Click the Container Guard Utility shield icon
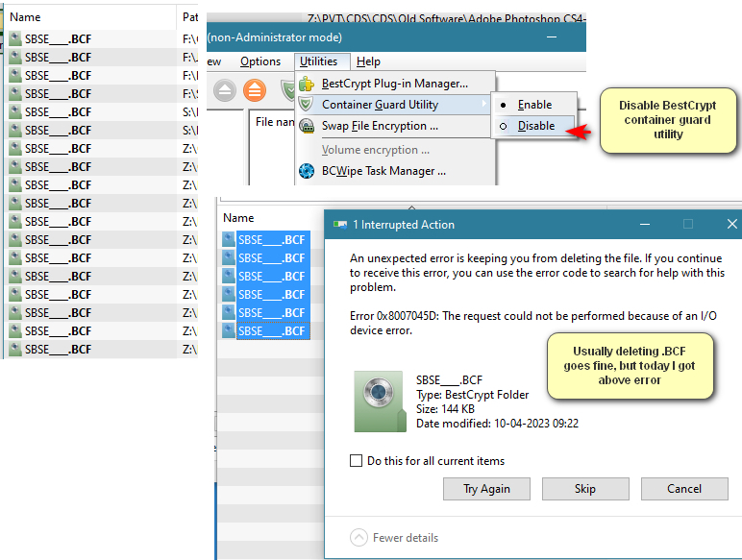Image resolution: width=742 pixels, height=560 pixels. pyautogui.click(x=307, y=104)
